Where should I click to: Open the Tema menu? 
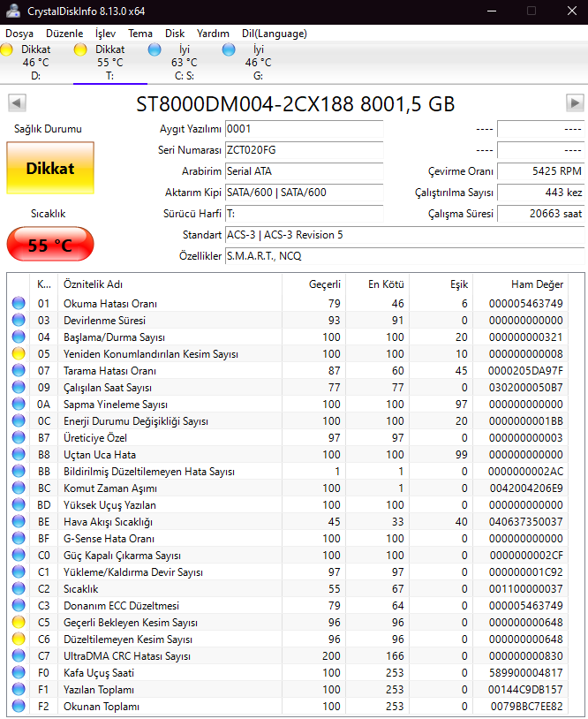(x=140, y=34)
